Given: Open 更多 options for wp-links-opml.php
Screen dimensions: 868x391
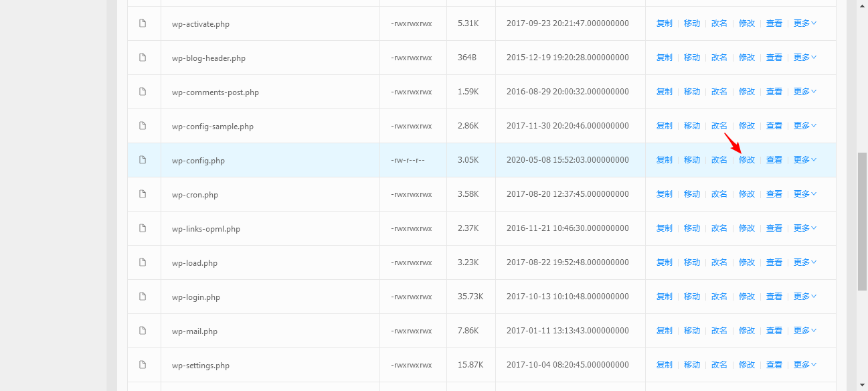Looking at the screenshot, I should (x=805, y=228).
